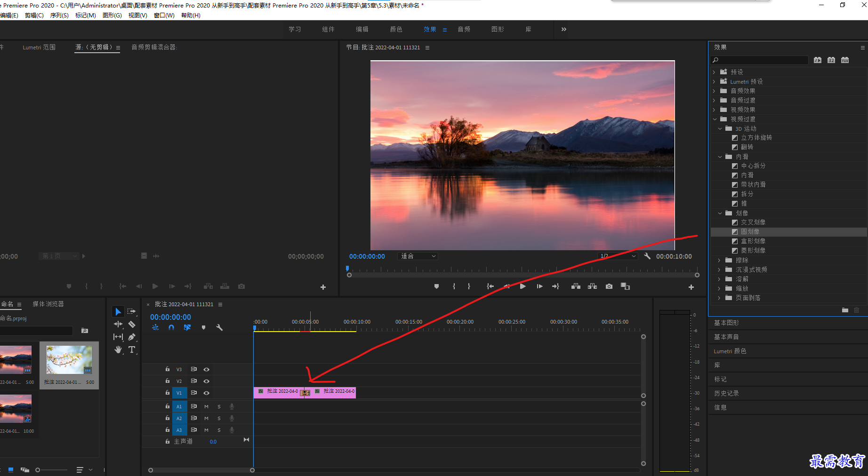The width and height of the screenshot is (868, 476).
Task: Solo audio track A2
Action: click(219, 419)
